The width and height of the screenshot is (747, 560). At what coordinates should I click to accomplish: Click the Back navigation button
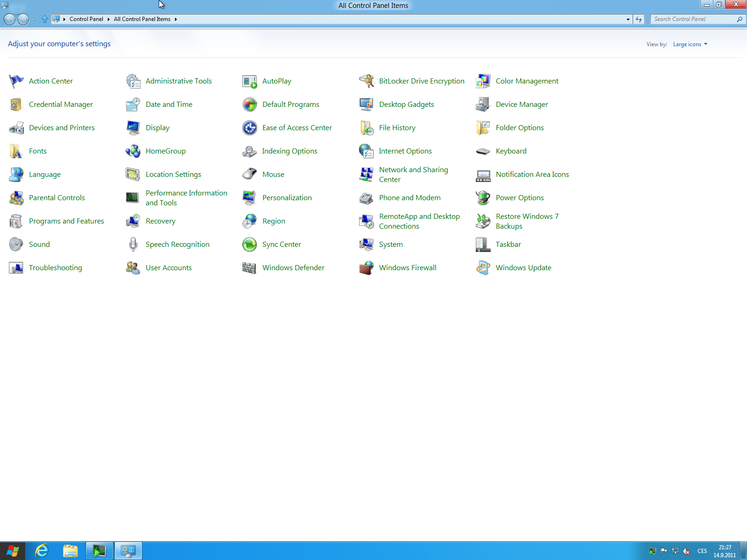(9, 19)
